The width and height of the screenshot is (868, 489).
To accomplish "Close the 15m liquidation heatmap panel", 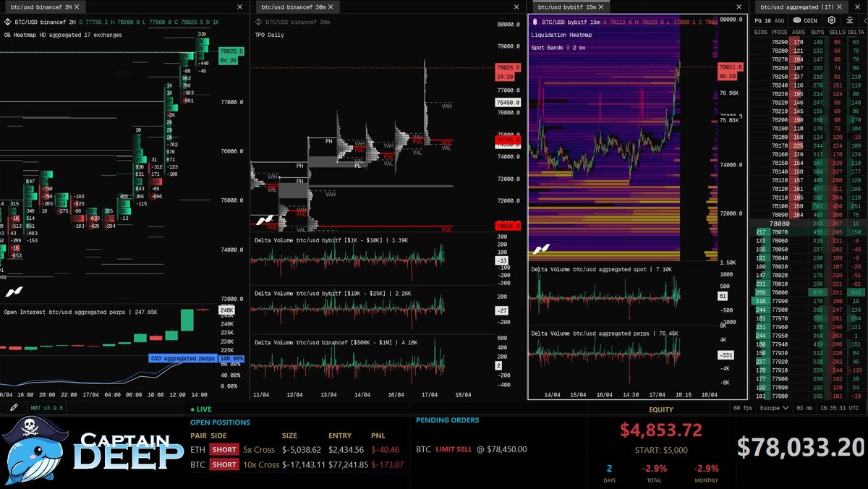I will [x=739, y=7].
